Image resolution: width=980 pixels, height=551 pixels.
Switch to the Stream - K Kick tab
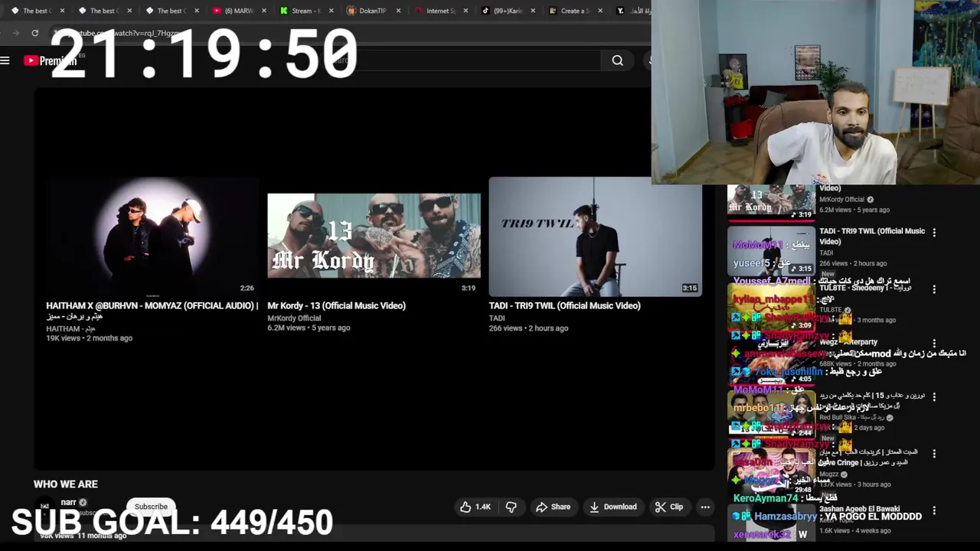point(305,11)
